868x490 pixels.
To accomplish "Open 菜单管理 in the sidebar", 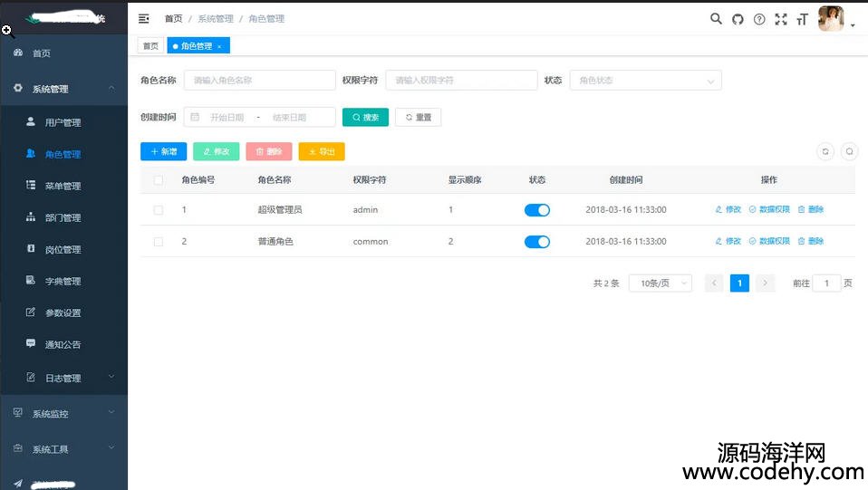I will [x=63, y=186].
